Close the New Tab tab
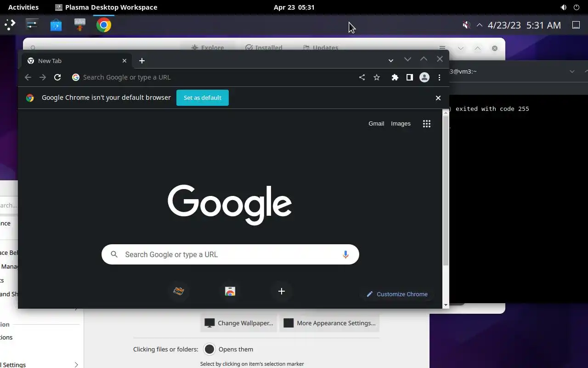The height and width of the screenshot is (368, 588). (x=124, y=61)
